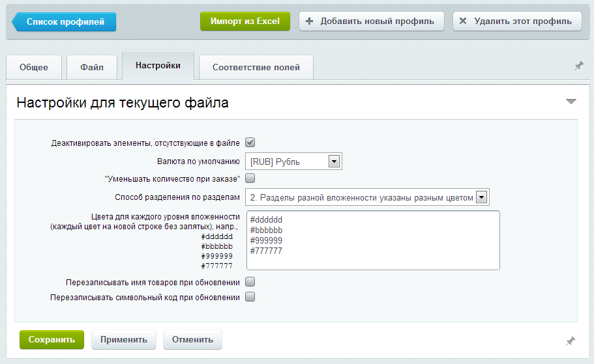Switch to the Общее tab
Viewport: 594px width, 364px height.
[x=33, y=67]
